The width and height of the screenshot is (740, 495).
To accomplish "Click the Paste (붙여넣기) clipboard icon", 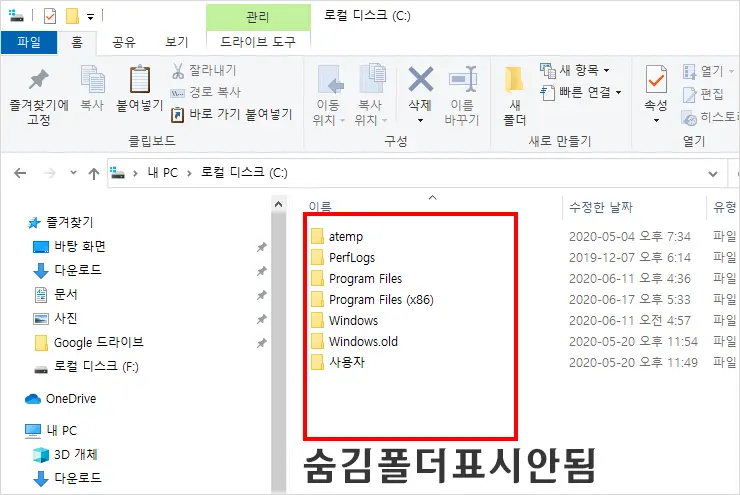I will click(x=140, y=79).
